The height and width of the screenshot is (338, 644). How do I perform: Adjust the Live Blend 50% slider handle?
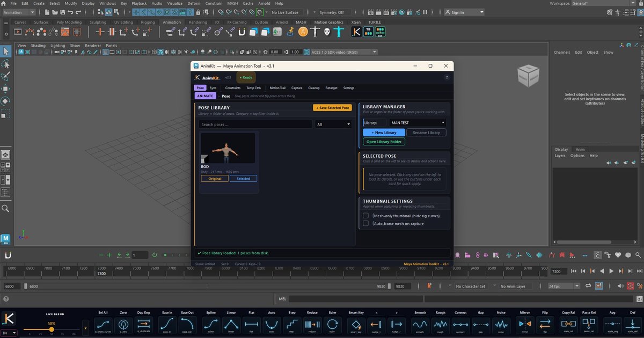pyautogui.click(x=52, y=329)
